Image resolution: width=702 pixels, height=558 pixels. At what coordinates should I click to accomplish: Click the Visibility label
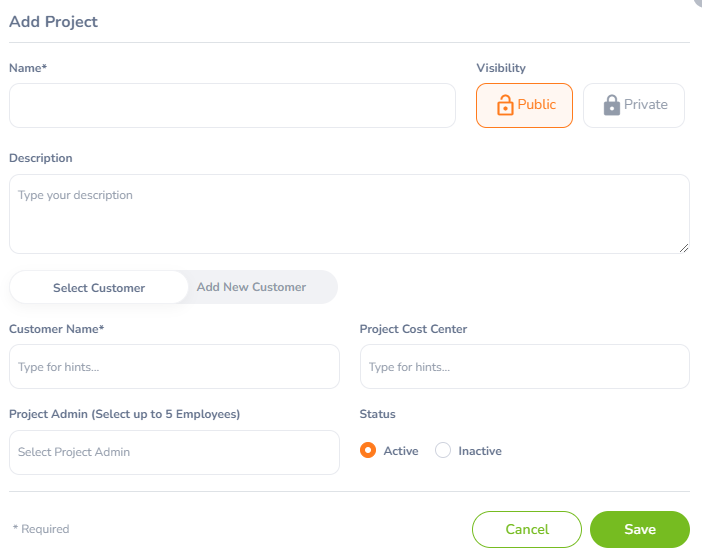coord(501,68)
